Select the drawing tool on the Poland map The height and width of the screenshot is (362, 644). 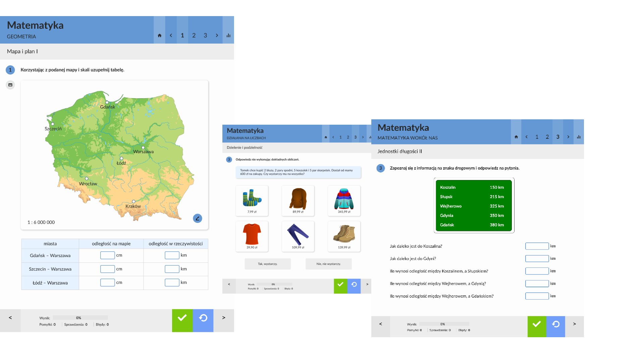point(198,218)
